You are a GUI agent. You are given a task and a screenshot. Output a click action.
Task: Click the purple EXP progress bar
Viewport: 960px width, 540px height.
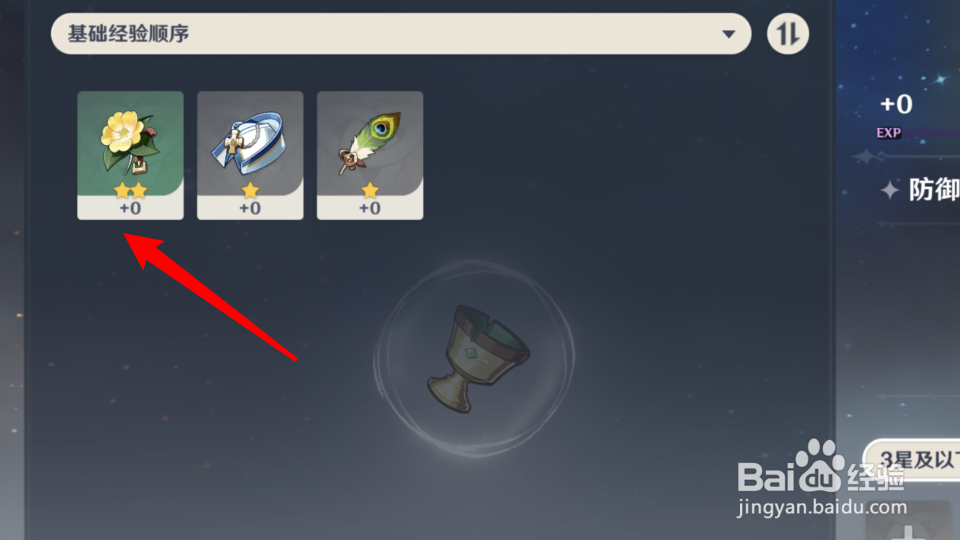pyautogui.click(x=932, y=132)
